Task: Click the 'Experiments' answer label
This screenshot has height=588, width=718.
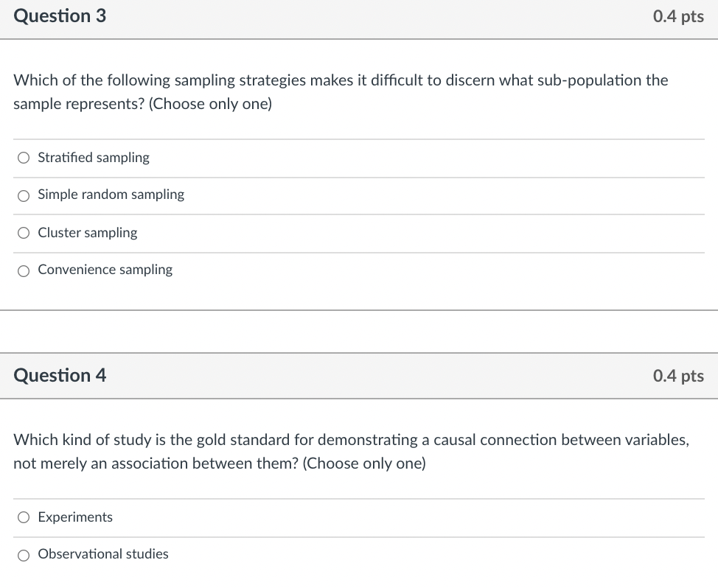Action: click(x=75, y=517)
